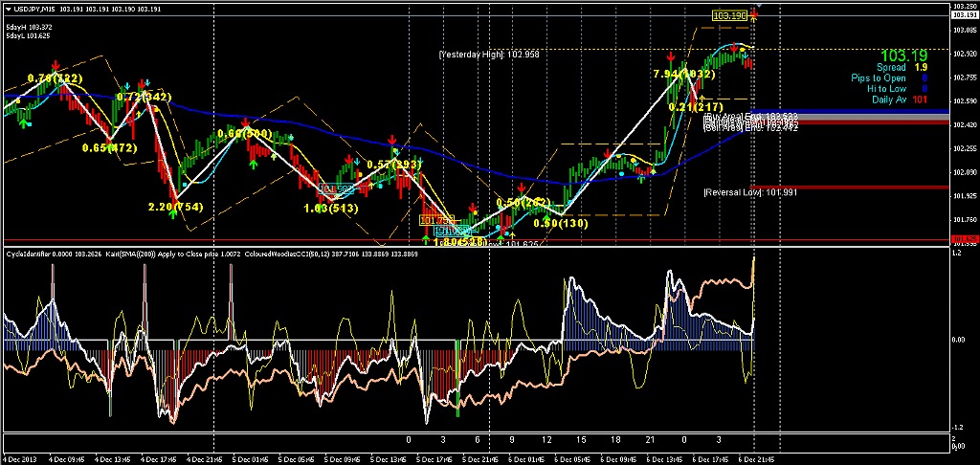Select the Spread 1.9 readout
This screenshot has height=465, width=980.
[x=902, y=67]
